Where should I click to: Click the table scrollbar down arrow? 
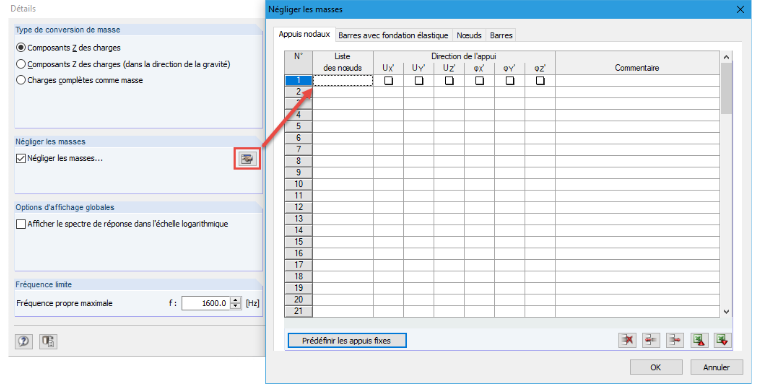click(726, 312)
